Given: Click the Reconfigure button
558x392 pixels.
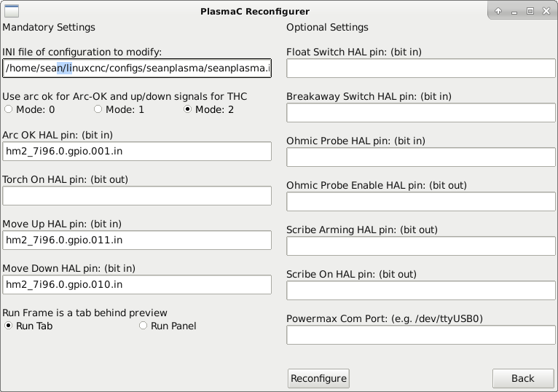Looking at the screenshot, I should (318, 378).
